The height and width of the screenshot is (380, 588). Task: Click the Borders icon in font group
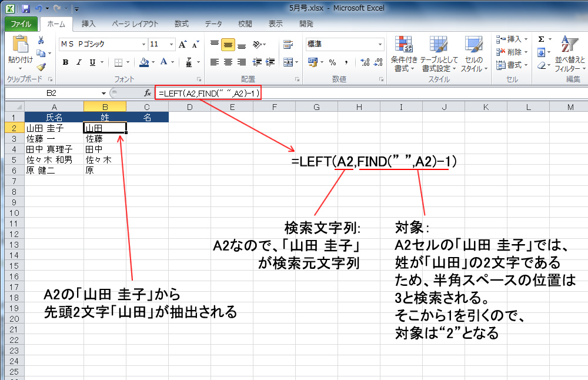click(118, 62)
